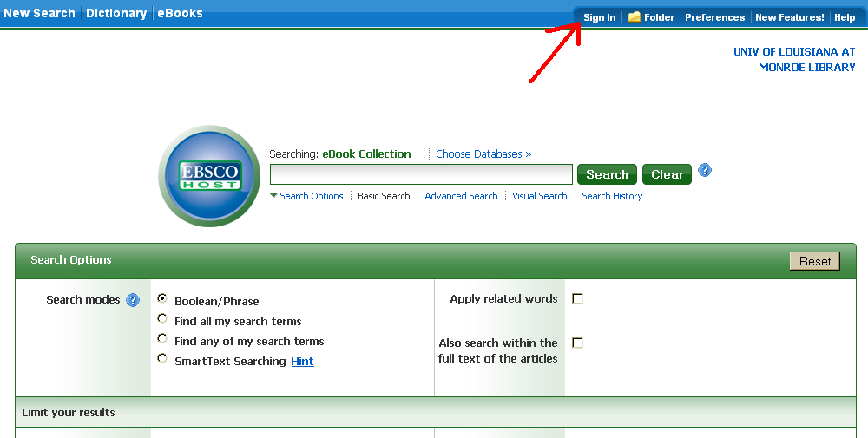868x438 pixels.
Task: Select Boolean/Phrase search mode
Action: point(162,298)
